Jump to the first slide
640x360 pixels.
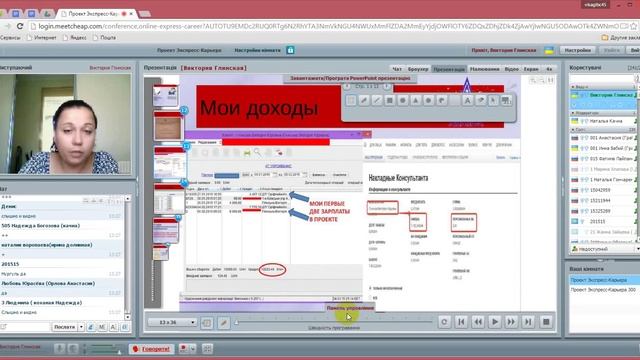(x=461, y=322)
